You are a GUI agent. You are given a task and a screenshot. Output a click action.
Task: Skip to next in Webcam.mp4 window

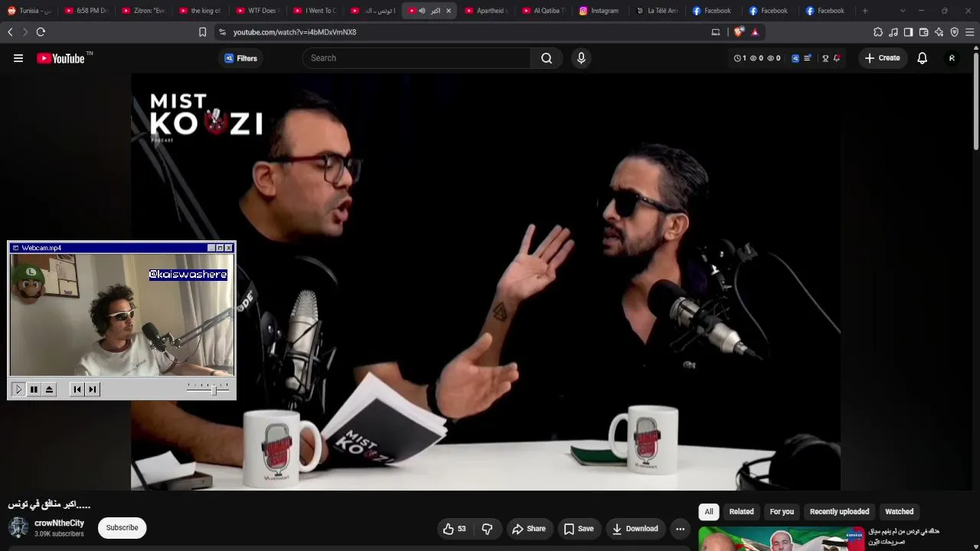pos(92,390)
